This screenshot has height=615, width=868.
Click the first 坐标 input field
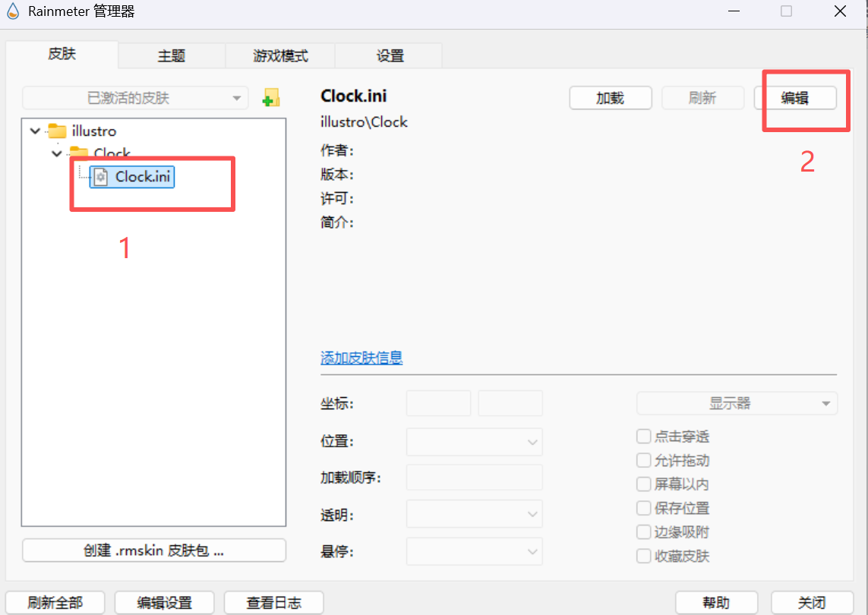tap(438, 403)
